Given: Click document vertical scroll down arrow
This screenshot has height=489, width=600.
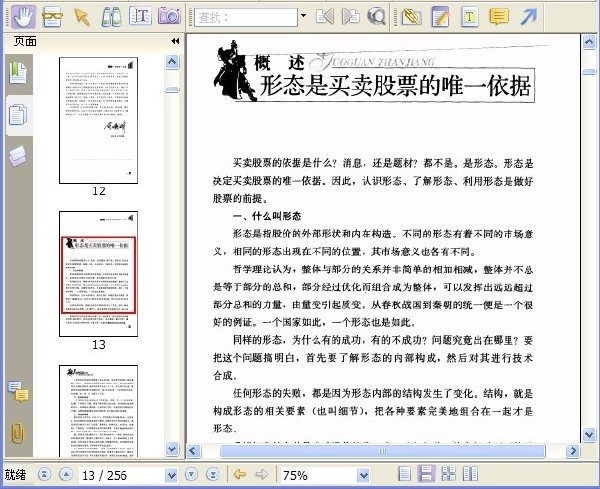Looking at the screenshot, I should 589,435.
